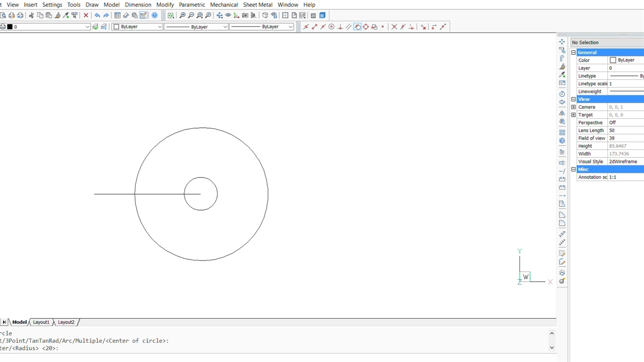Click the red Delete X icon
This screenshot has height=362, width=644.
(86, 16)
